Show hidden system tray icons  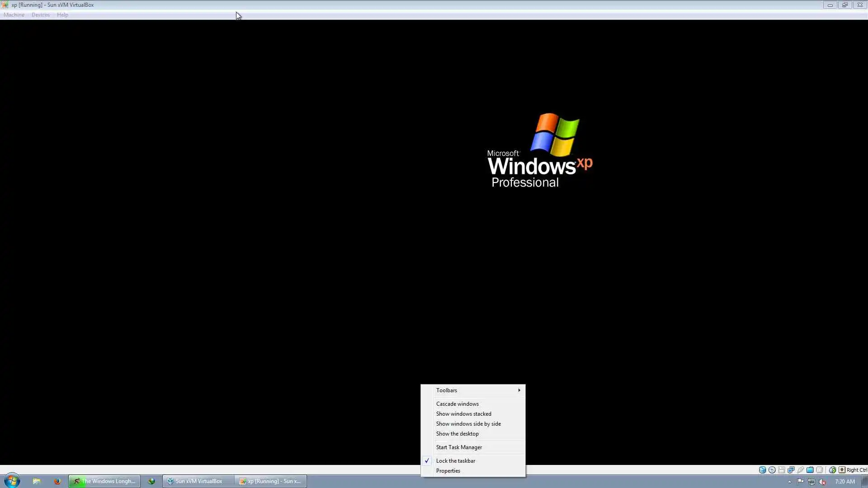pyautogui.click(x=789, y=482)
